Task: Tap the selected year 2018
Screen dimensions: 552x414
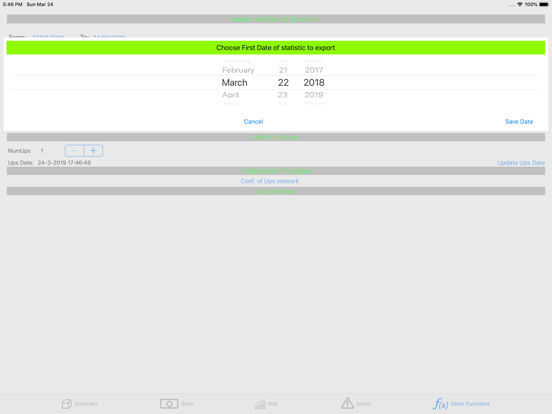Action: 314,83
